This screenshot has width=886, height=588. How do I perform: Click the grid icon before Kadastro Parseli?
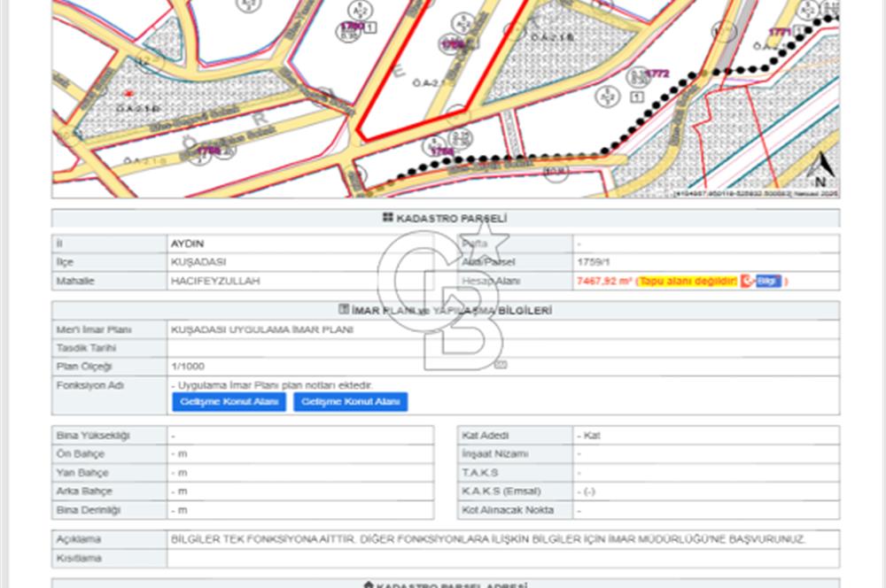pos(386,218)
